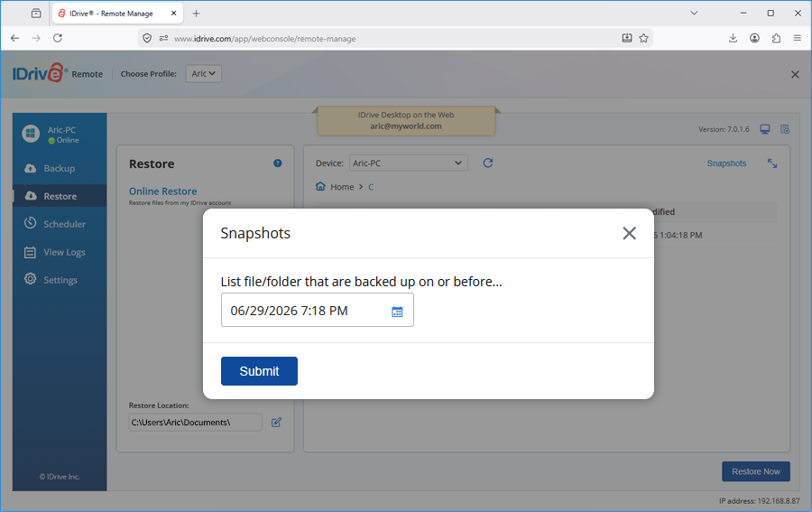The image size is (812, 512).
Task: Bookmark this page with the star
Action: point(643,38)
